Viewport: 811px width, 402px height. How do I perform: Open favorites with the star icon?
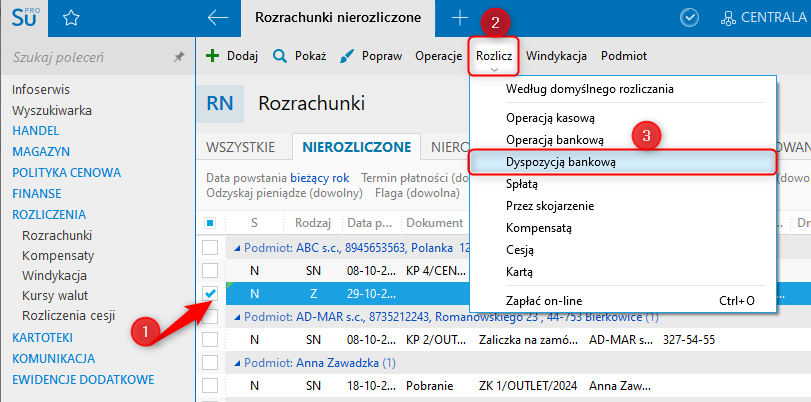[x=71, y=19]
